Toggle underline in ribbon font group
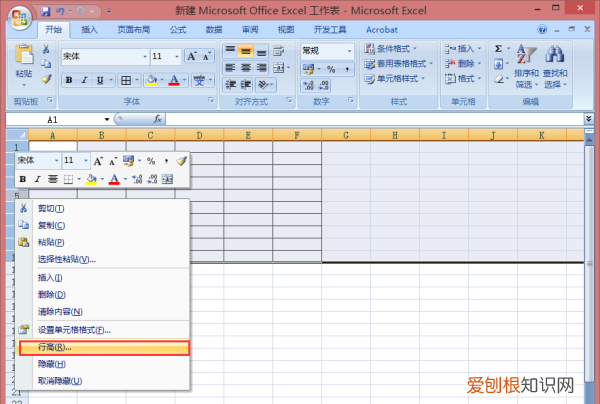600x404 pixels. tap(100, 80)
